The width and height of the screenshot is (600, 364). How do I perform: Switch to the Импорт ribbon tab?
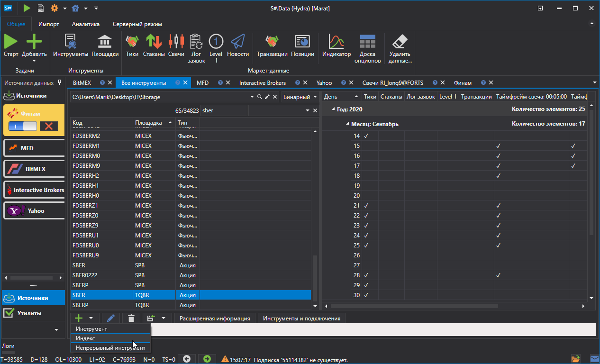[49, 24]
